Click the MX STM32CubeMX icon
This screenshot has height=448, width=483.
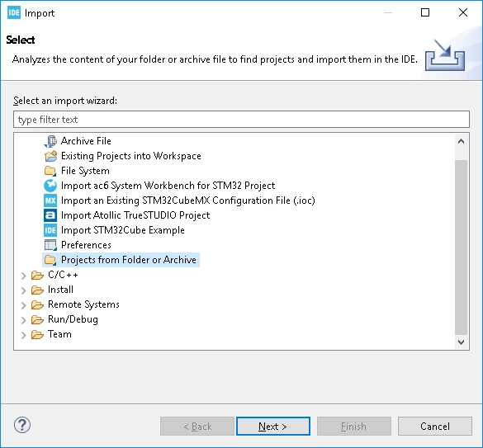click(x=50, y=200)
